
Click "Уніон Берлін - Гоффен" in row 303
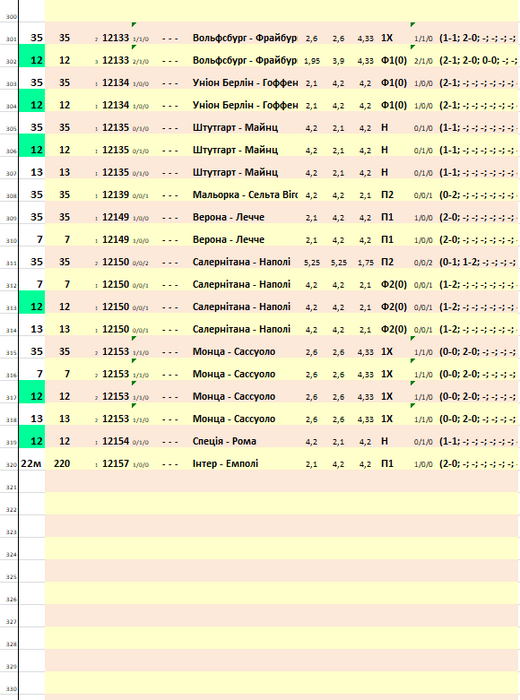point(245,83)
